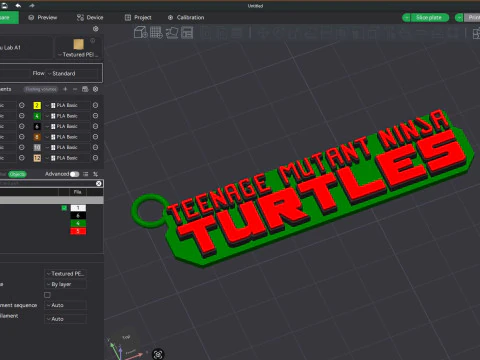Add a model with the cube icon
Image resolution: width=480 pixels, height=360 pixels.
140,33
